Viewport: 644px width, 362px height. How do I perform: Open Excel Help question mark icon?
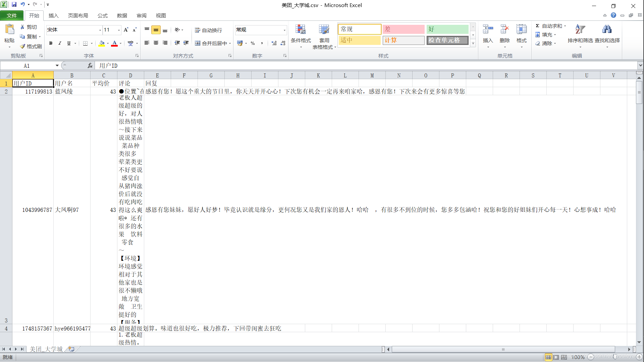pyautogui.click(x=613, y=15)
